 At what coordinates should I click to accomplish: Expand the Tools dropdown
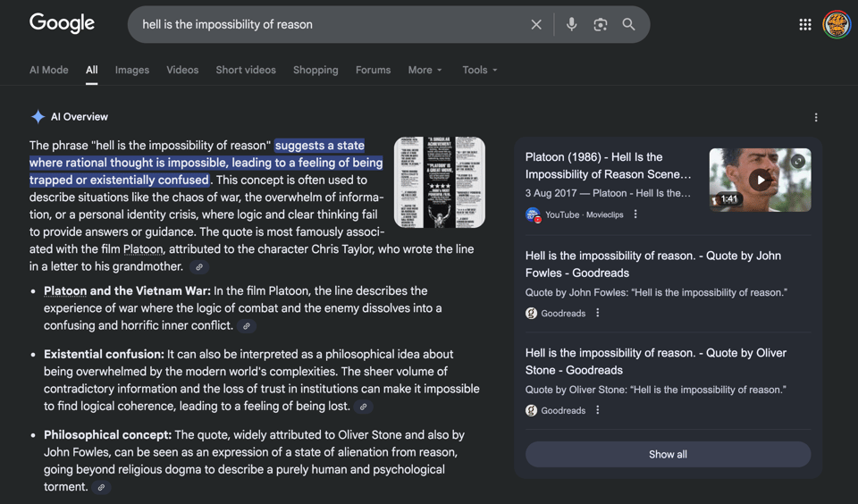(x=479, y=70)
